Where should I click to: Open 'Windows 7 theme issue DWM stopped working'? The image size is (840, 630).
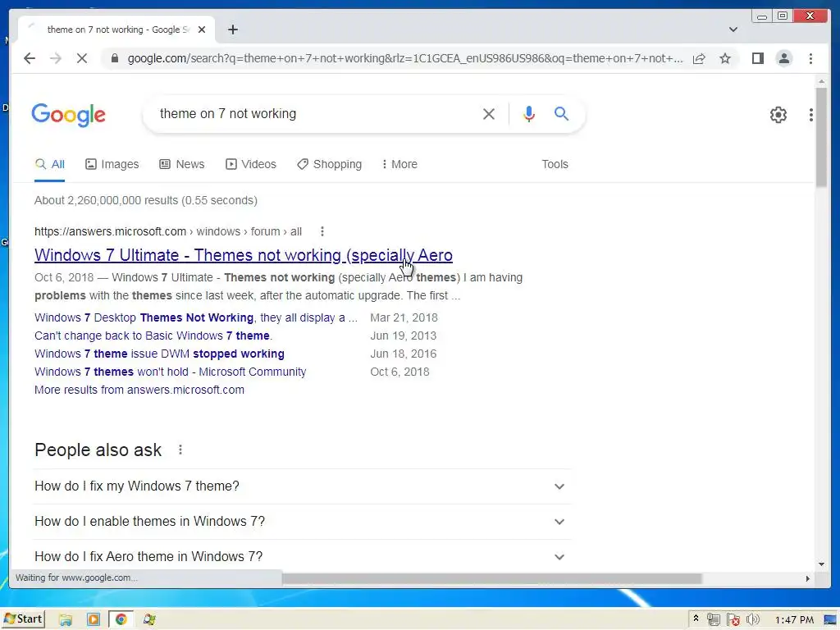coord(159,354)
